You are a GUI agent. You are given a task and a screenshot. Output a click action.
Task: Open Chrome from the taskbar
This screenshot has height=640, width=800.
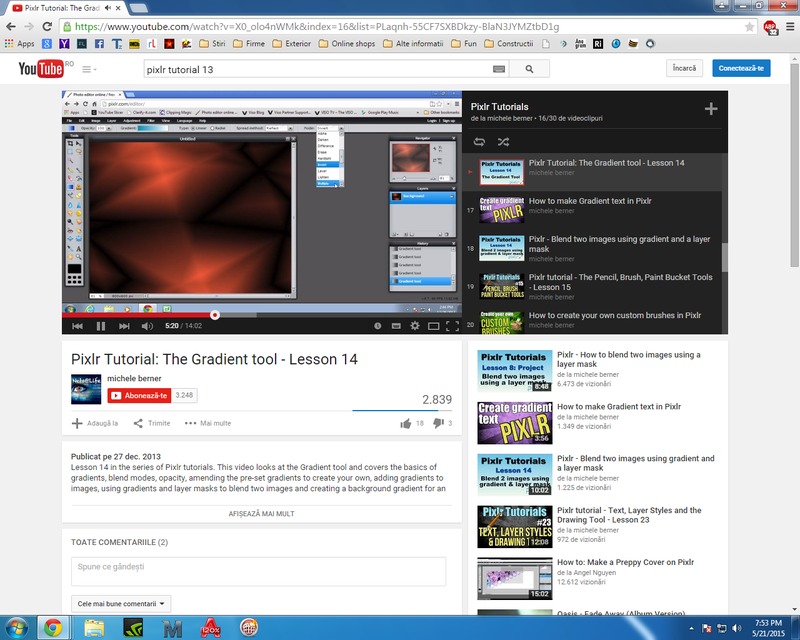pos(53,628)
